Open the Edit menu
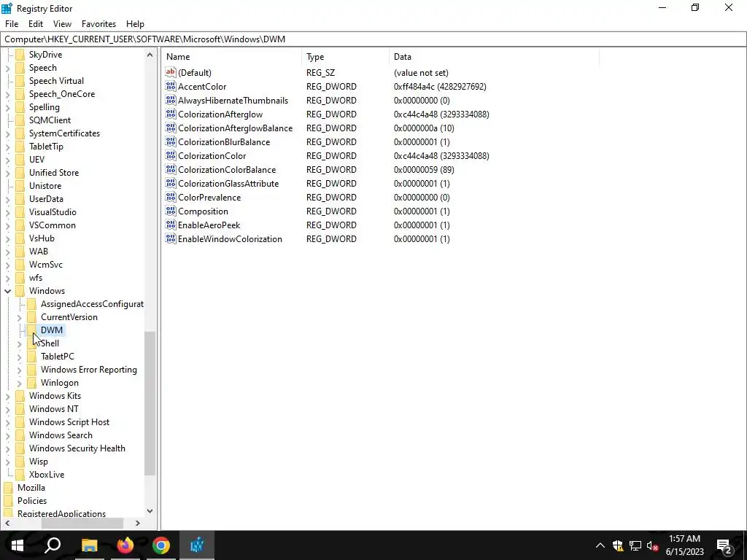747x560 pixels. pyautogui.click(x=36, y=24)
